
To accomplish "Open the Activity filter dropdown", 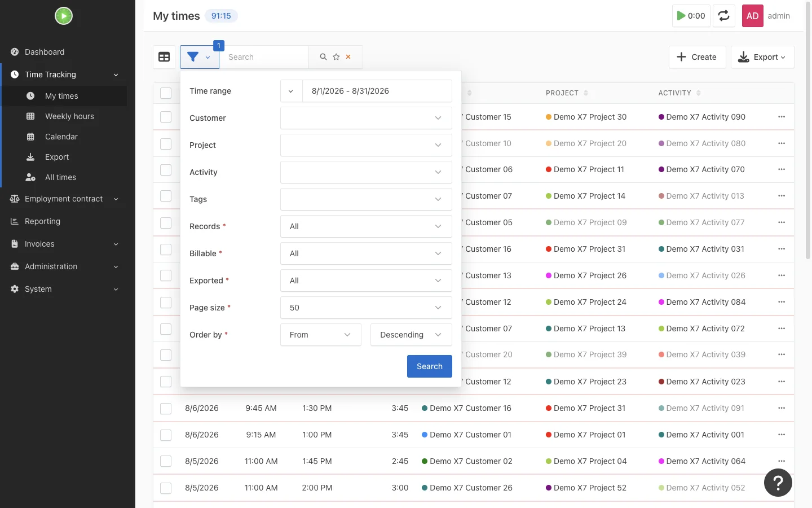I will tap(366, 172).
